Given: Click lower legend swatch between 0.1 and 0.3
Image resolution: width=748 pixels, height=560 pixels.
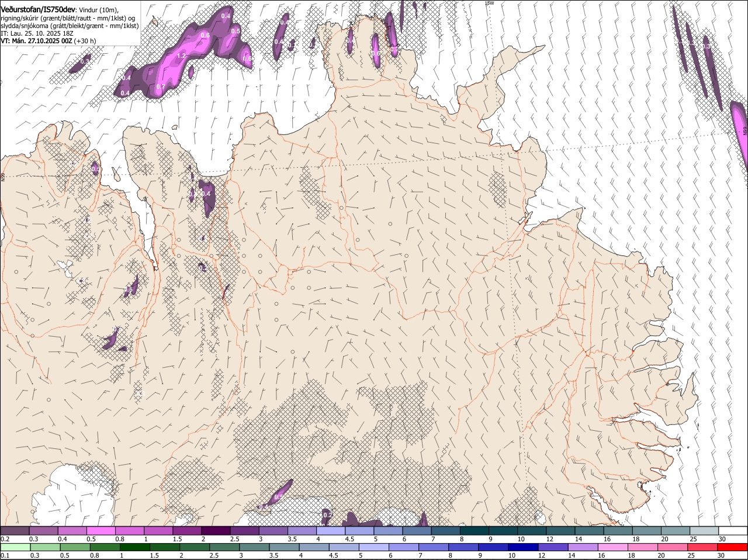Looking at the screenshot, I should (16, 547).
